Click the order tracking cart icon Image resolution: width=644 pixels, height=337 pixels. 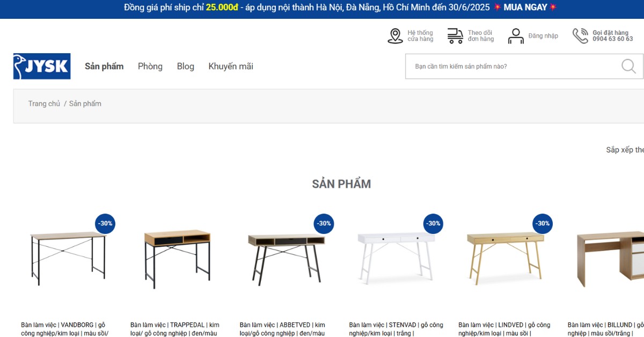pyautogui.click(x=455, y=36)
